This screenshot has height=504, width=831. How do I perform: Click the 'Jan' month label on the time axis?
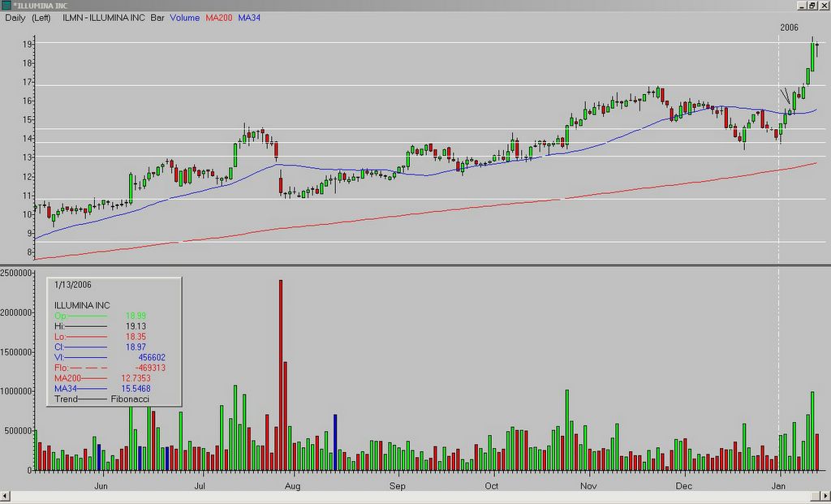pos(778,486)
